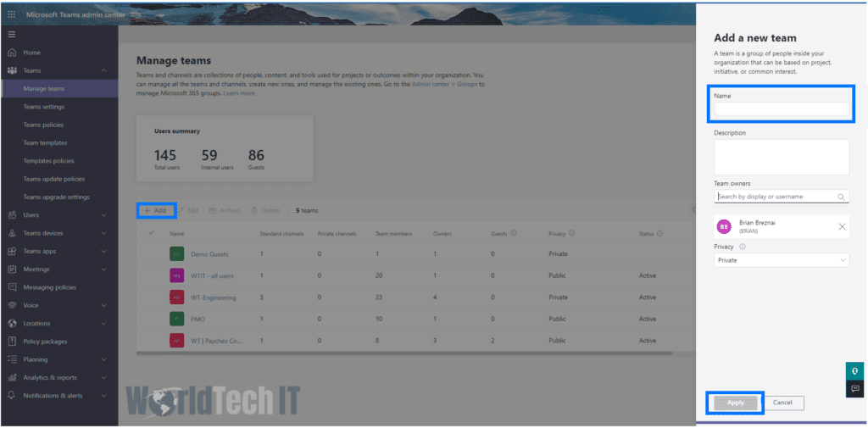
Task: Click the horizontal scrollbar under teams table
Action: tap(404, 353)
